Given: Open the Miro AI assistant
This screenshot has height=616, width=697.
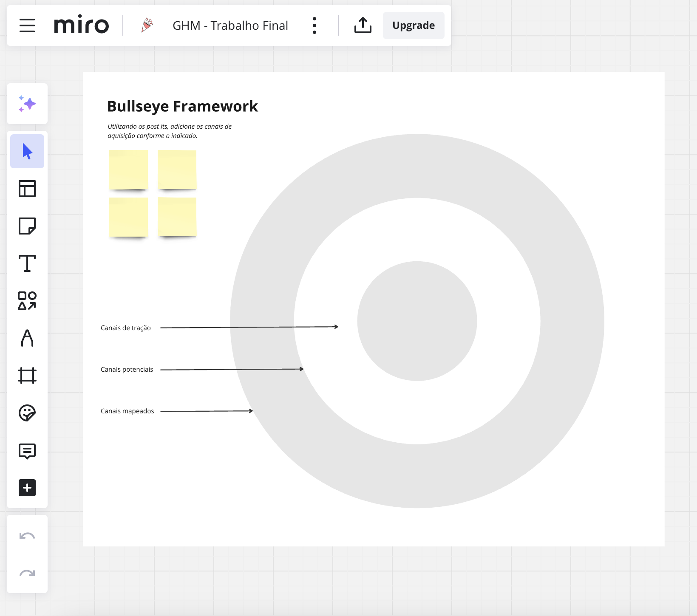Looking at the screenshot, I should tap(27, 104).
